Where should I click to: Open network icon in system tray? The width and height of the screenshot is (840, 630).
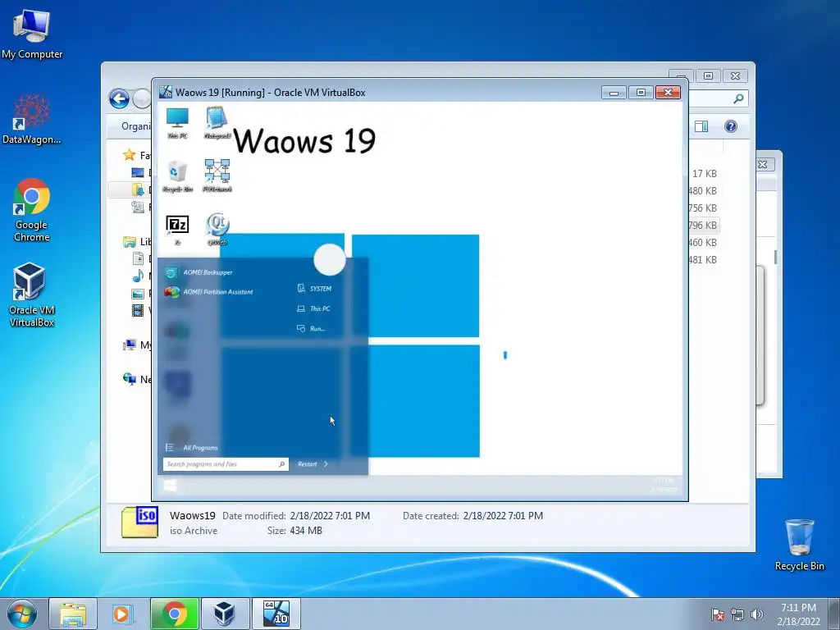click(x=737, y=614)
